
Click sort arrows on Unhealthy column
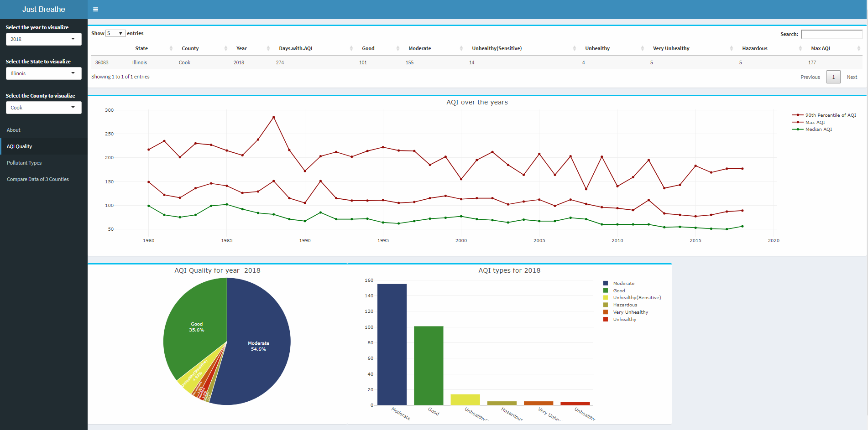643,48
